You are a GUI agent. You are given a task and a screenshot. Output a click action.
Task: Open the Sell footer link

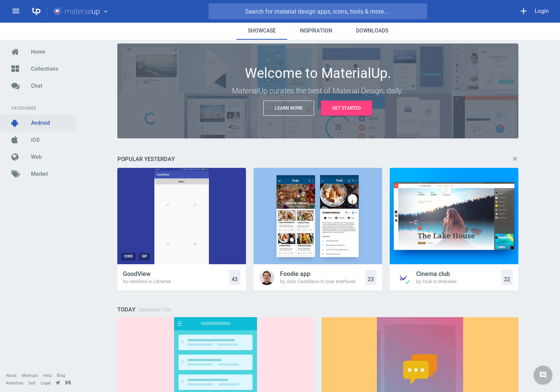[x=32, y=383]
